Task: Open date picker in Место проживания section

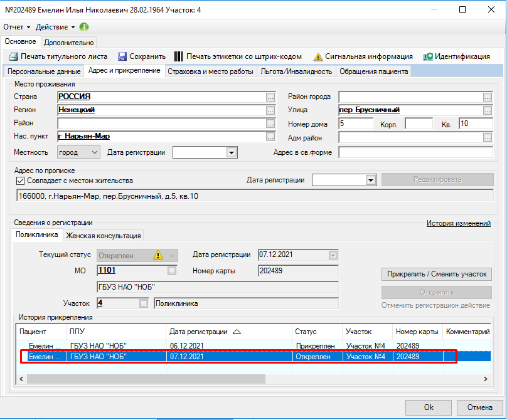Action: click(231, 152)
